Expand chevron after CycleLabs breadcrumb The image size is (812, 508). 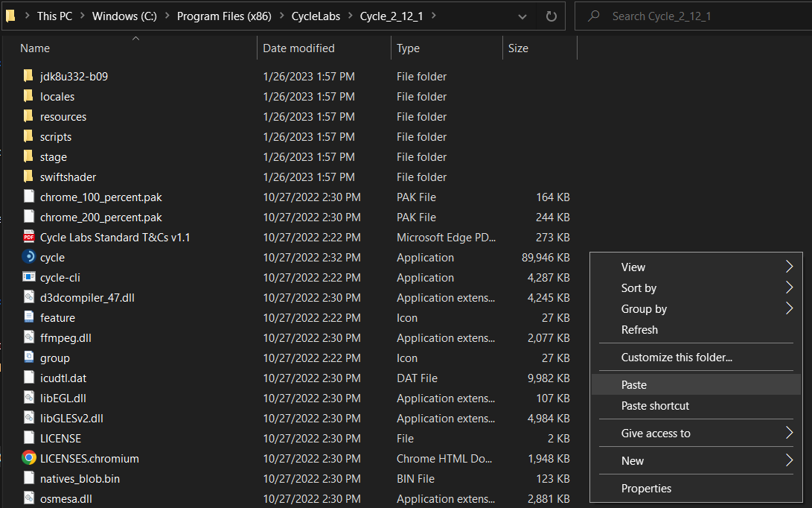pos(350,16)
